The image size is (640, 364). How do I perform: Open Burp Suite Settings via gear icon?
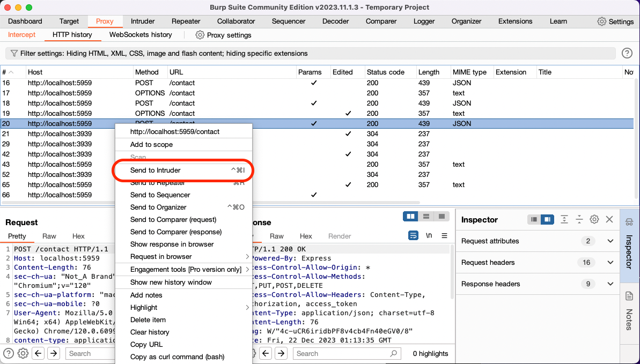click(x=601, y=21)
